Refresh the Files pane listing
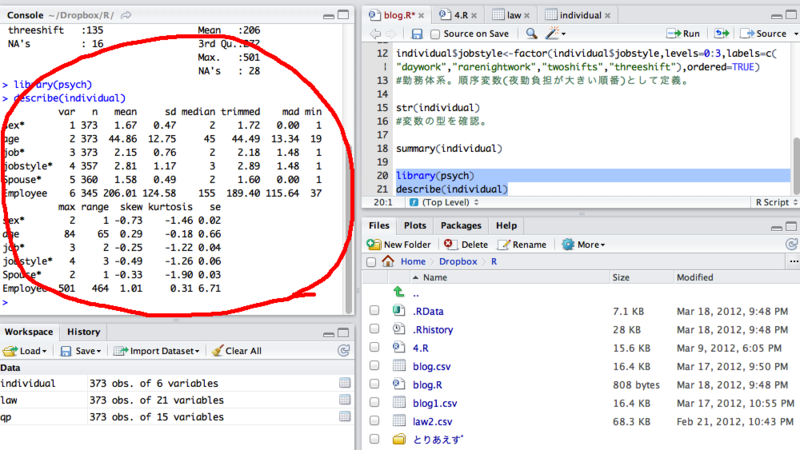800x450 pixels. pyautogui.click(x=791, y=244)
